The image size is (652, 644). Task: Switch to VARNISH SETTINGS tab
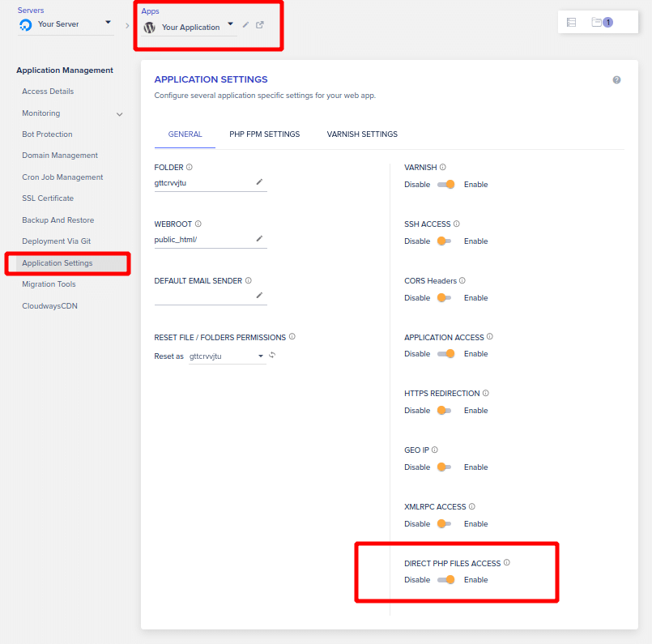(x=362, y=134)
